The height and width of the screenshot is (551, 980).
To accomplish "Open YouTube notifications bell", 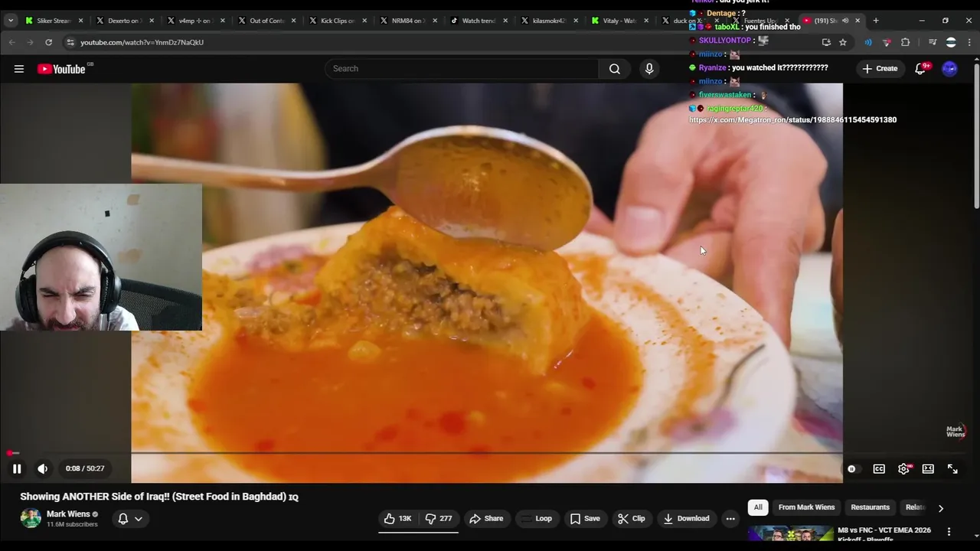I will point(921,69).
